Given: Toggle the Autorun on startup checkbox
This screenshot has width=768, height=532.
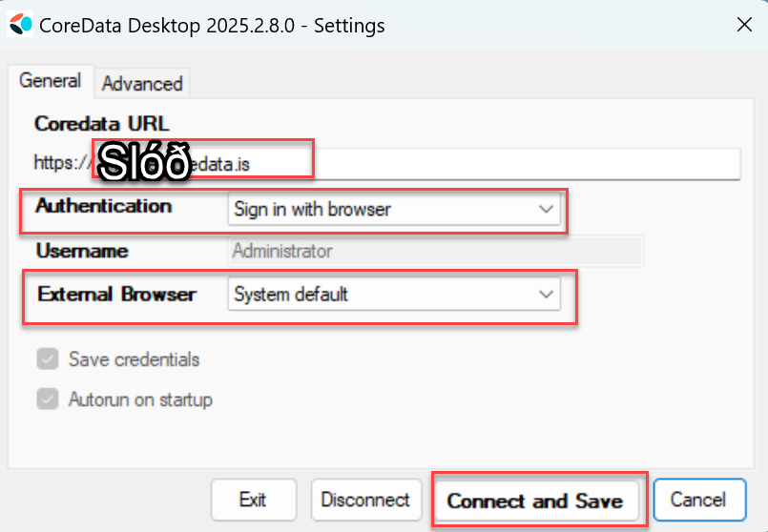Looking at the screenshot, I should (x=47, y=399).
